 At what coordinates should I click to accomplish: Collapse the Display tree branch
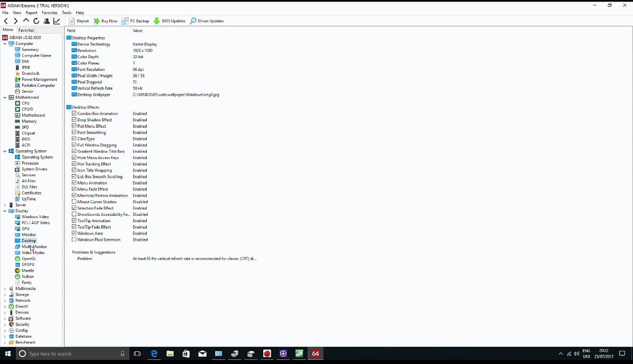[x=4, y=210]
